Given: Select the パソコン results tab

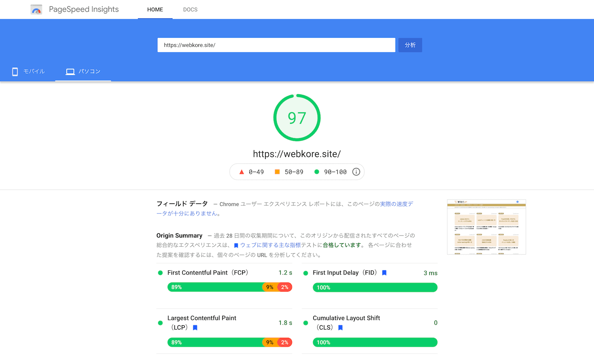Looking at the screenshot, I should pyautogui.click(x=83, y=72).
